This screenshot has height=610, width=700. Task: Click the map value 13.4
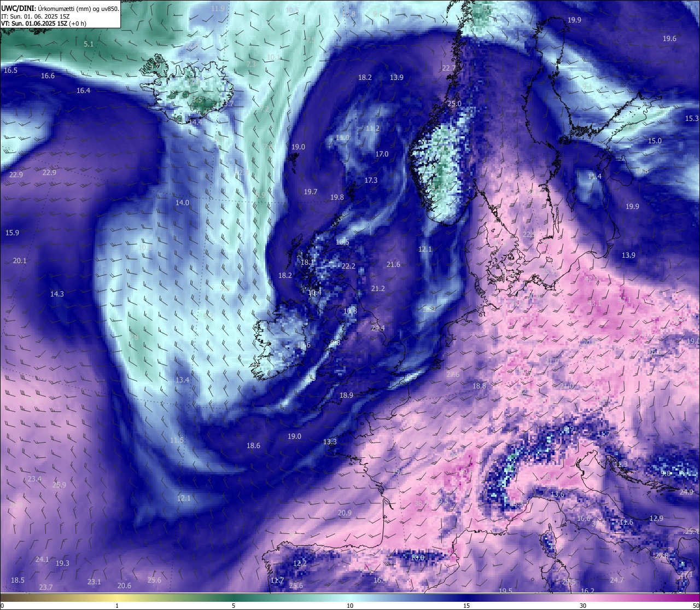182,380
